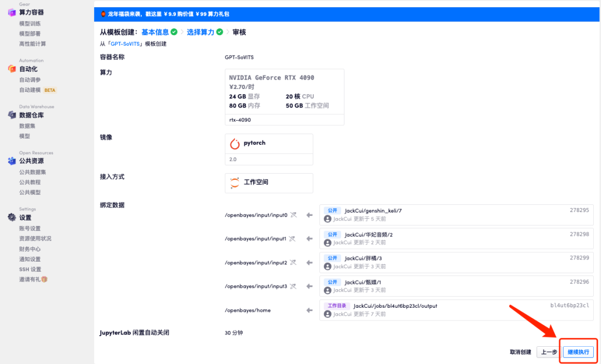The width and height of the screenshot is (601, 364).
Task: Browse 公共模型
Action: coord(30,193)
